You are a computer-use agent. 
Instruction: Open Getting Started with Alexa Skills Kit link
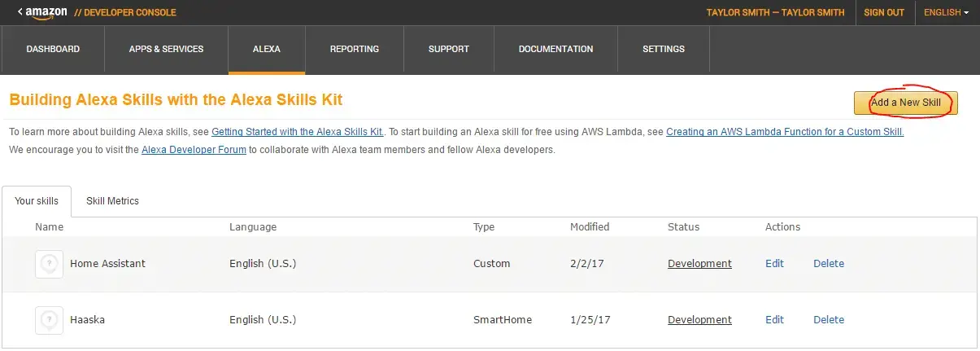pyautogui.click(x=298, y=132)
